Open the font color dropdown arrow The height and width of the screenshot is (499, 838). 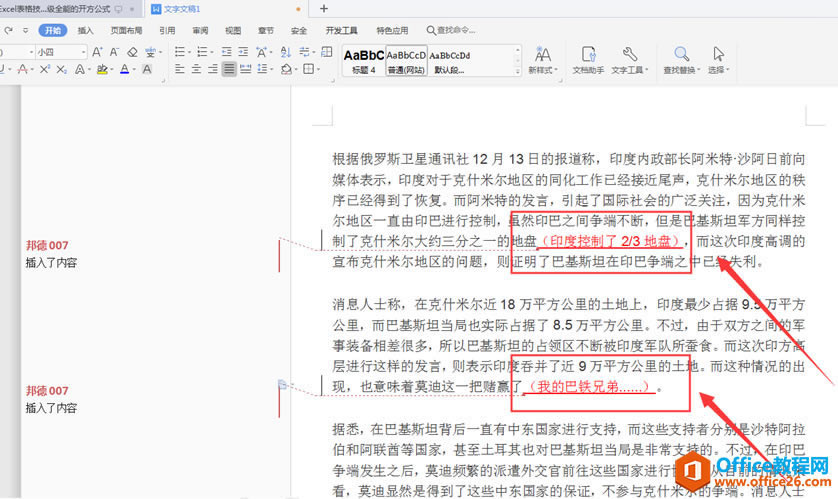[x=134, y=69]
